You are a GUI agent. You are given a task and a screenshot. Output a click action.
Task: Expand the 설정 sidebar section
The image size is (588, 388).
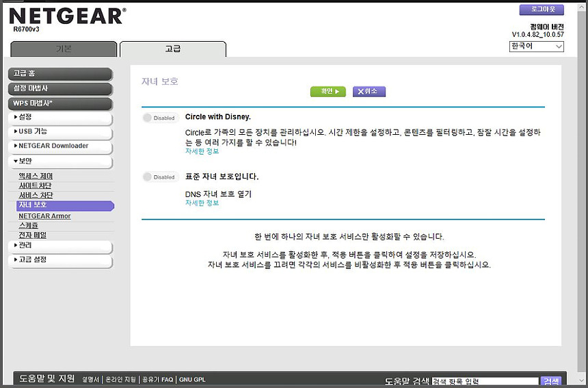click(x=60, y=118)
